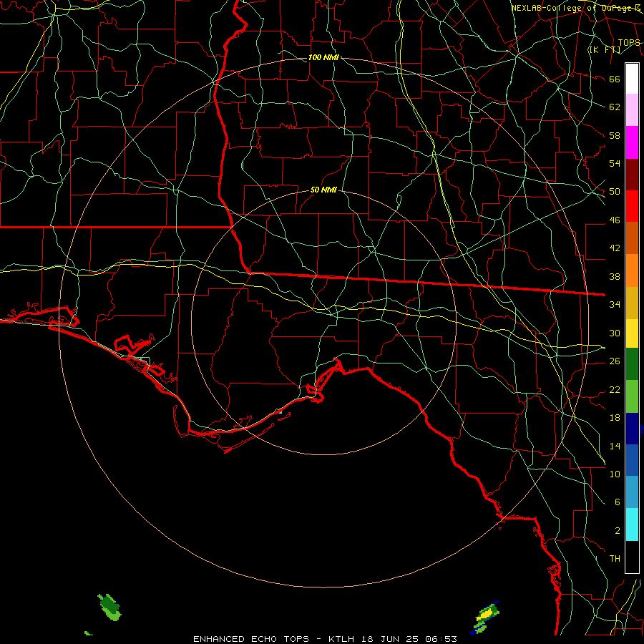
Task: Click the 30 value on the legend
Action: (615, 333)
